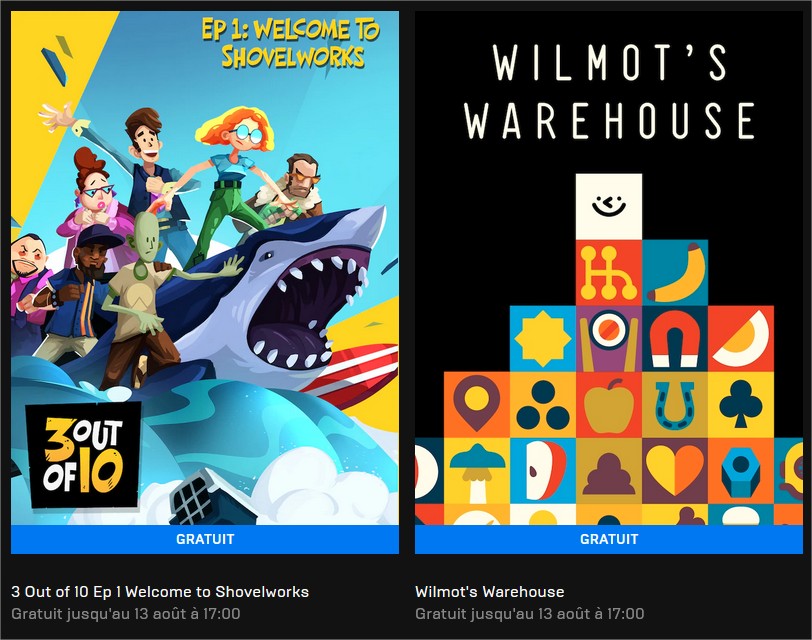Viewport: 812px width, 640px height.
Task: Open the 3 Out of 10 game cover art
Action: (x=205, y=268)
